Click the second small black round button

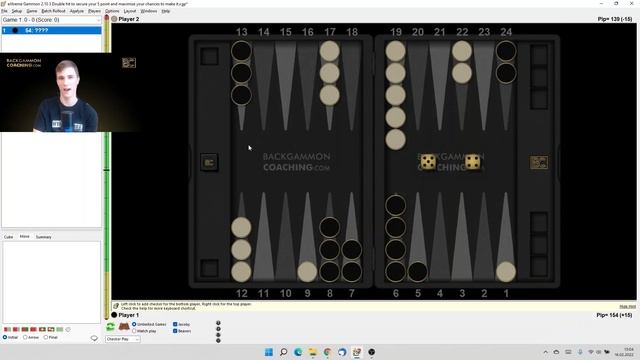coord(218,329)
